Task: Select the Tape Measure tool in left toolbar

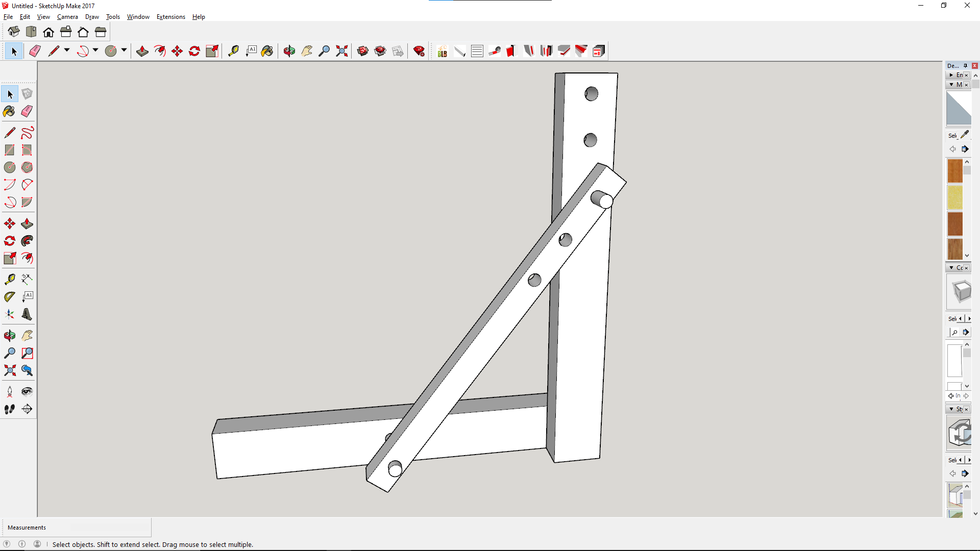Action: (9, 279)
